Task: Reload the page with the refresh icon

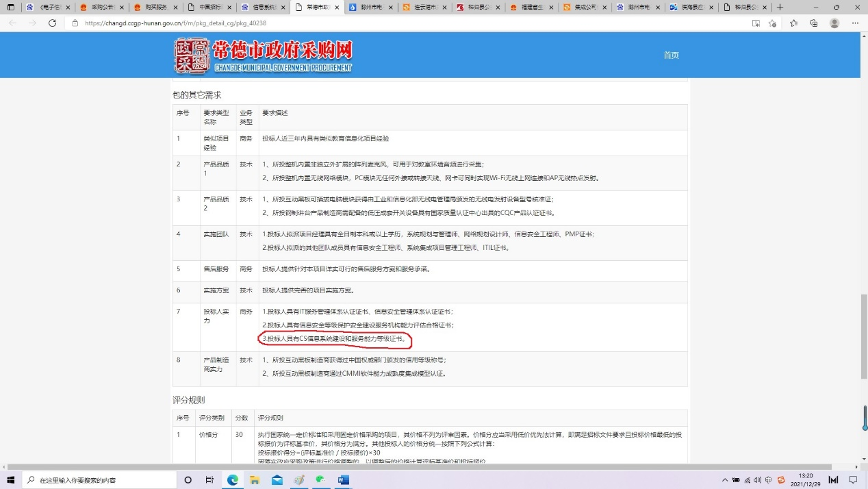Action: tap(52, 23)
